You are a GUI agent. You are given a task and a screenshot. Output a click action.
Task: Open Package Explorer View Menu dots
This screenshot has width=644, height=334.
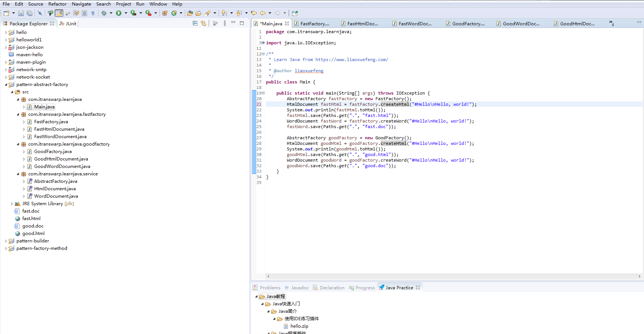pyautogui.click(x=224, y=23)
